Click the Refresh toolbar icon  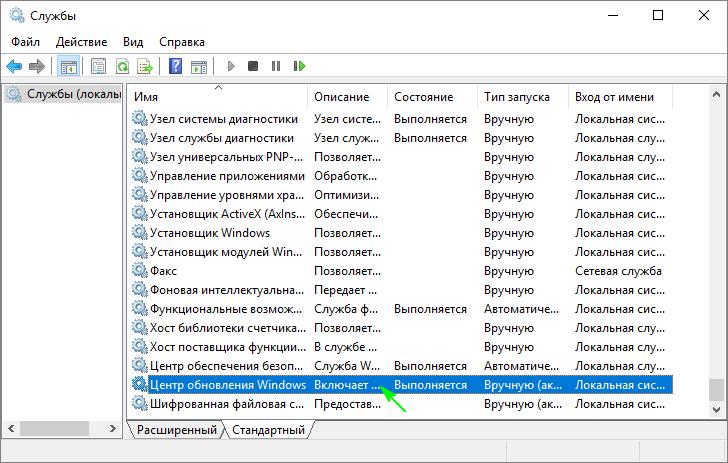[122, 67]
